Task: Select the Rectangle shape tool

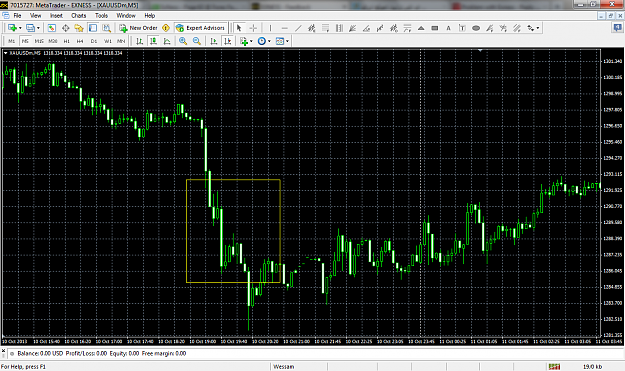Action: click(435, 28)
